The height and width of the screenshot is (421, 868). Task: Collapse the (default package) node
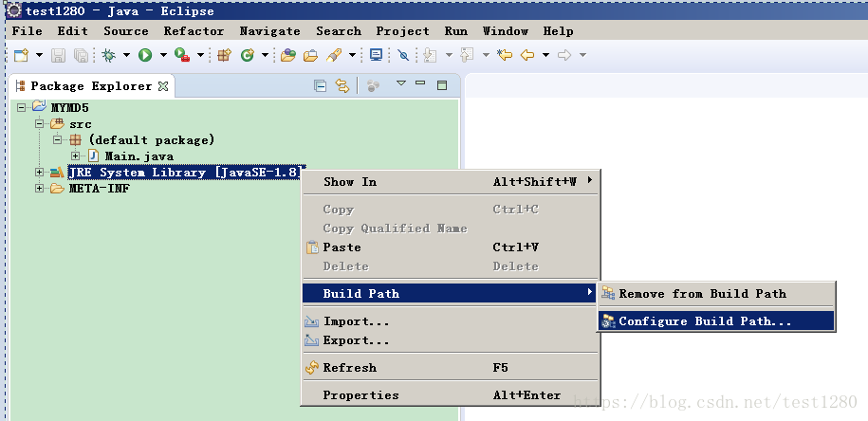click(x=58, y=140)
